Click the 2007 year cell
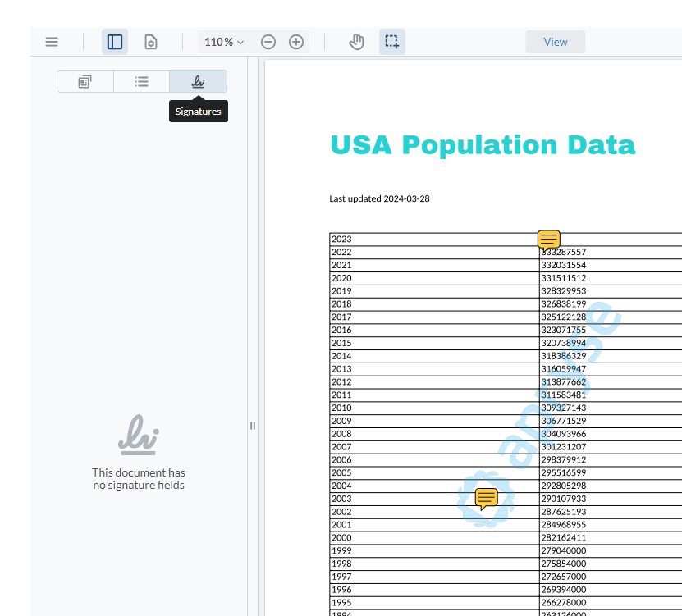This screenshot has width=682, height=616. coord(434,447)
